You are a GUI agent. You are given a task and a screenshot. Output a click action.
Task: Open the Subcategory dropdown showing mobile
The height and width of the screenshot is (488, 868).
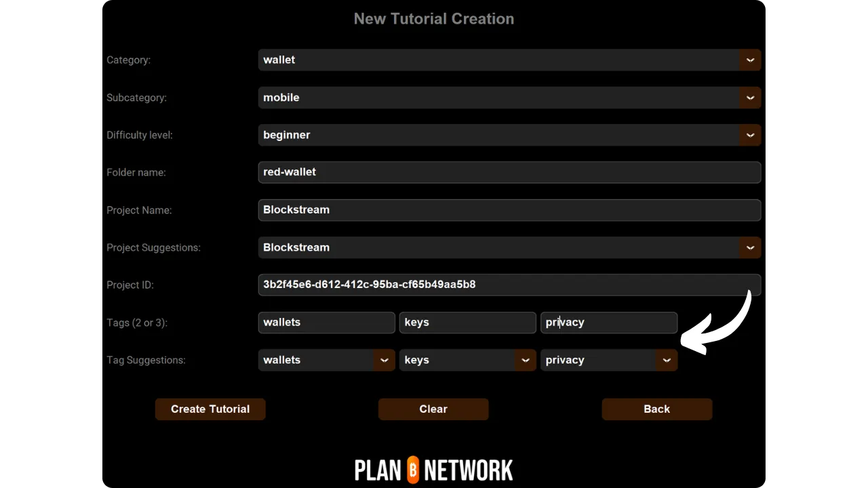tap(509, 98)
